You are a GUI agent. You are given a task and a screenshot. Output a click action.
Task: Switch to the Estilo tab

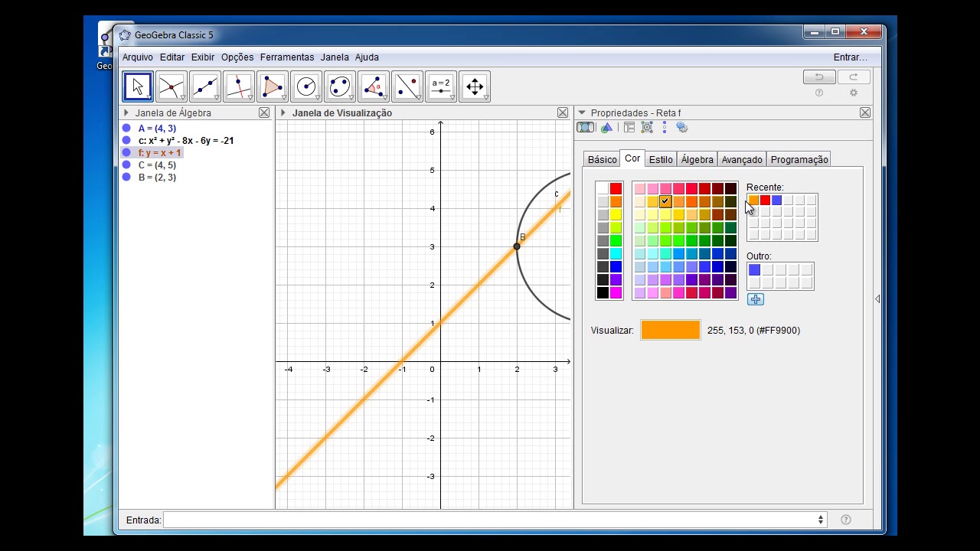[x=661, y=159]
